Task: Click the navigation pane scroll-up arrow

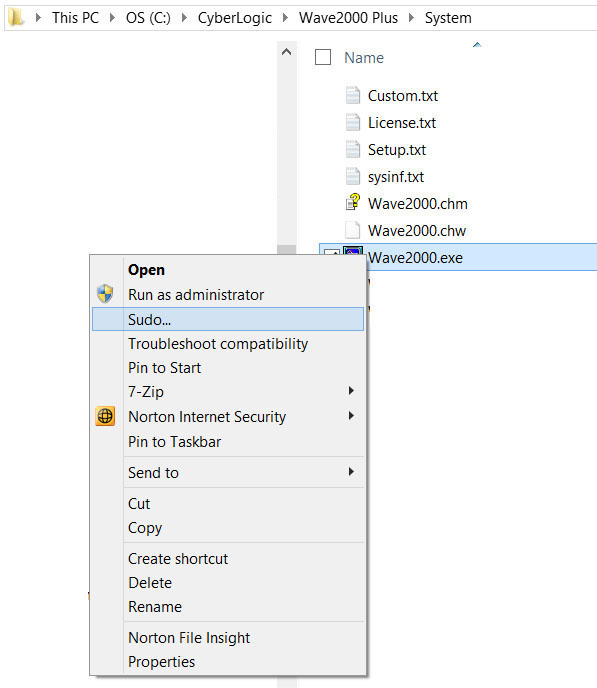Action: pos(286,52)
